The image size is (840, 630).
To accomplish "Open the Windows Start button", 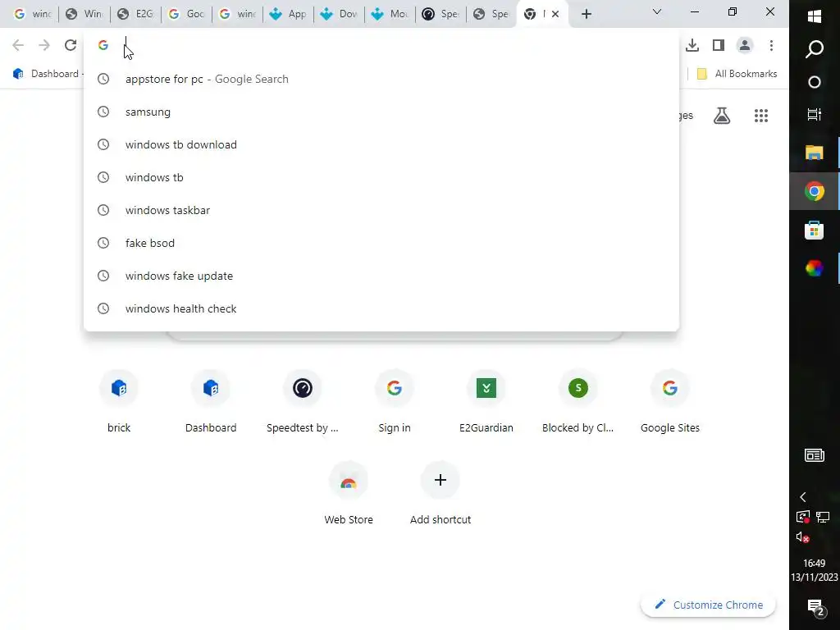I will pyautogui.click(x=815, y=16).
